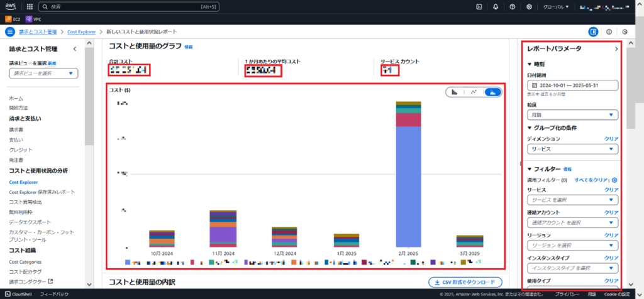Open the help question mark menu
The width and height of the screenshot is (644, 299).
tap(513, 7)
